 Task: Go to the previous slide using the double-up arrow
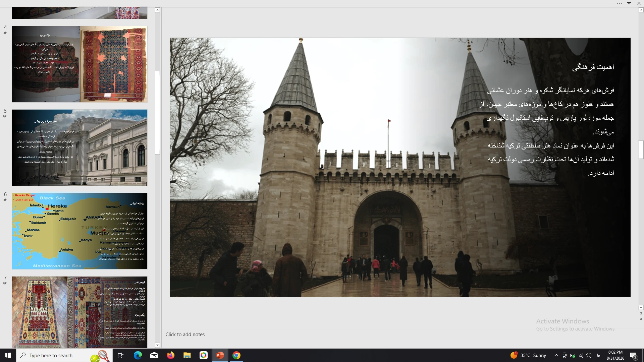[x=641, y=313]
